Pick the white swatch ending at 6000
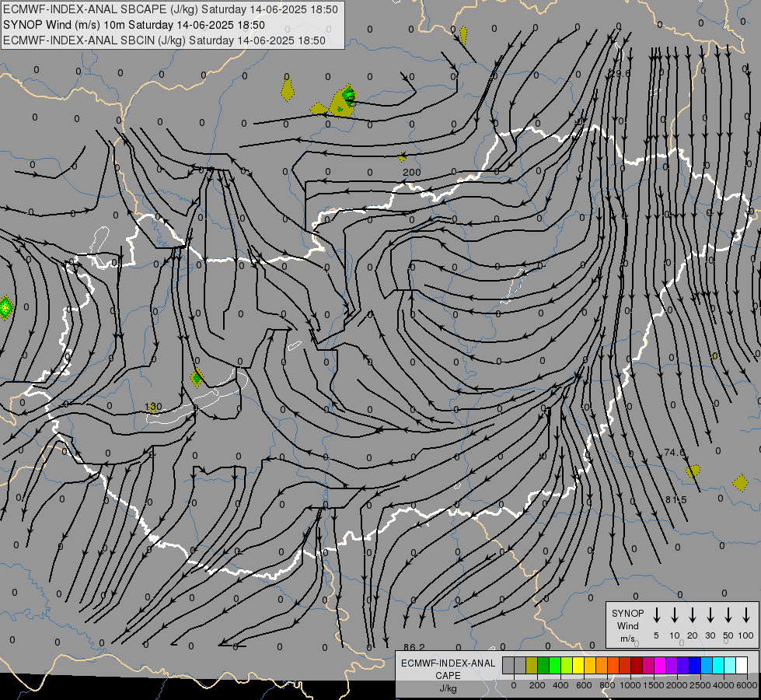 click(x=742, y=665)
